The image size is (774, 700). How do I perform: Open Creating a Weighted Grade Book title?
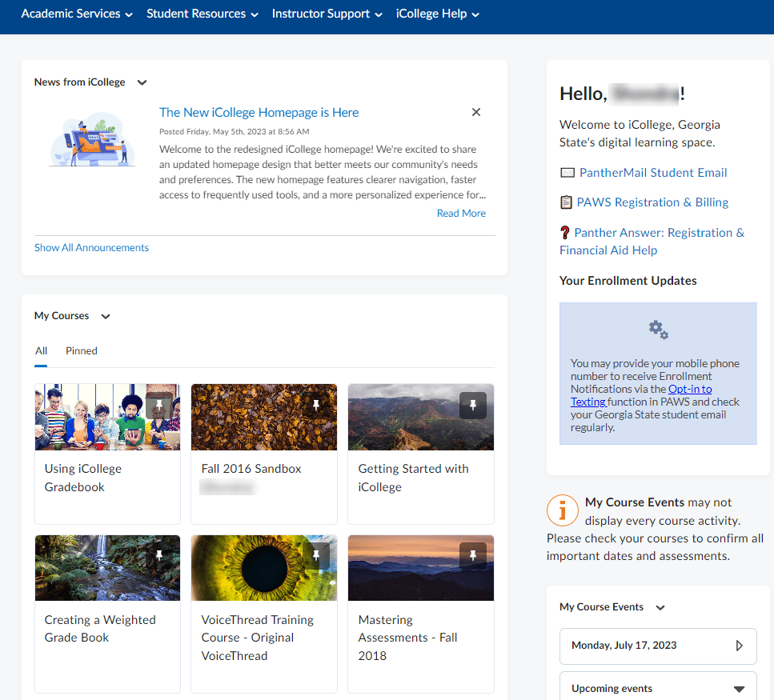coord(100,629)
